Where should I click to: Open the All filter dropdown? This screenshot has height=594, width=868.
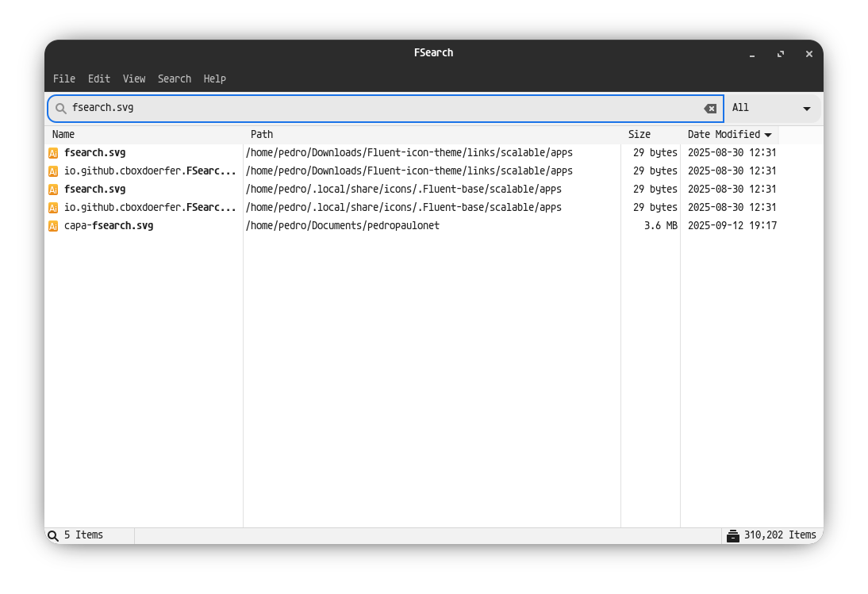[x=771, y=108]
